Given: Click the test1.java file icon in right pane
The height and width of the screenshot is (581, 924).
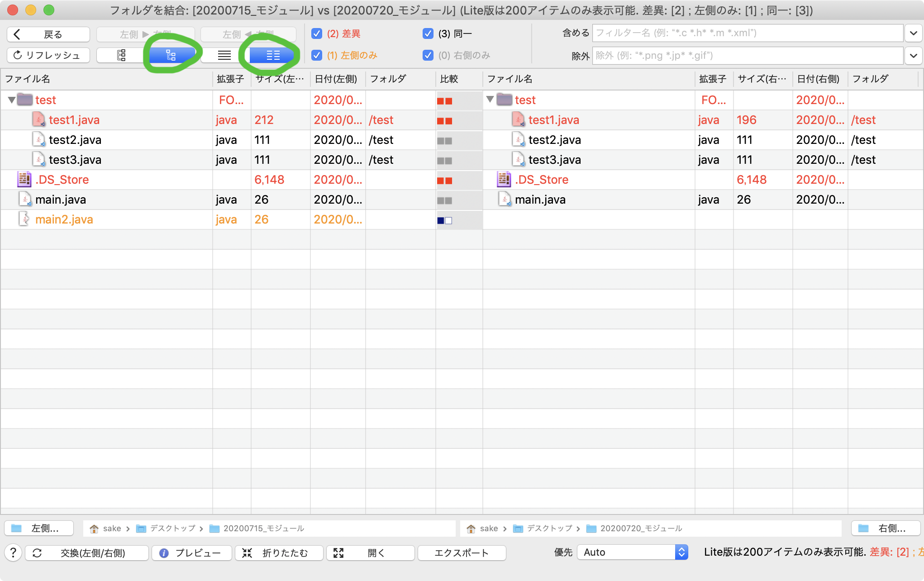Looking at the screenshot, I should pyautogui.click(x=518, y=120).
